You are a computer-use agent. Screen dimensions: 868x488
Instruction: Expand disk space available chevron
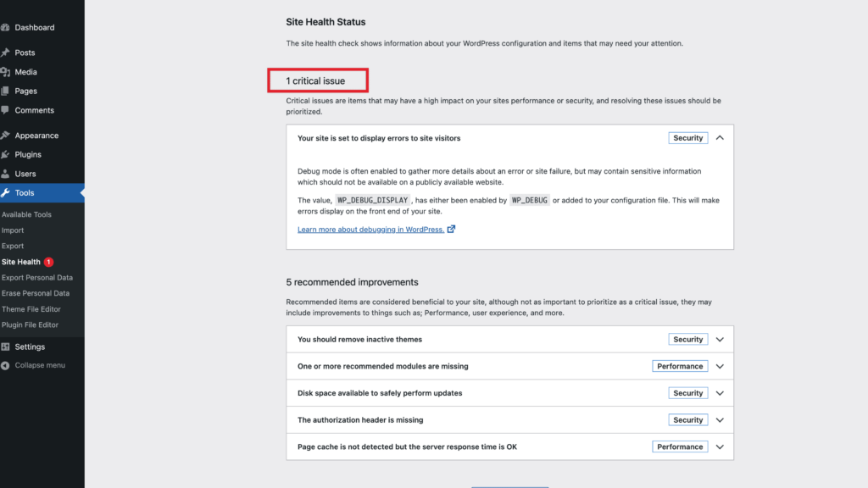coord(720,393)
